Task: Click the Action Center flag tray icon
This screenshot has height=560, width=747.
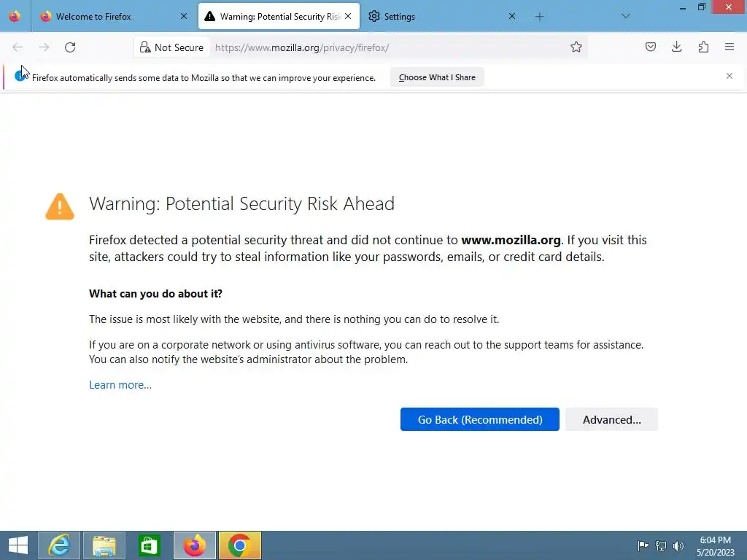Action: (x=643, y=545)
